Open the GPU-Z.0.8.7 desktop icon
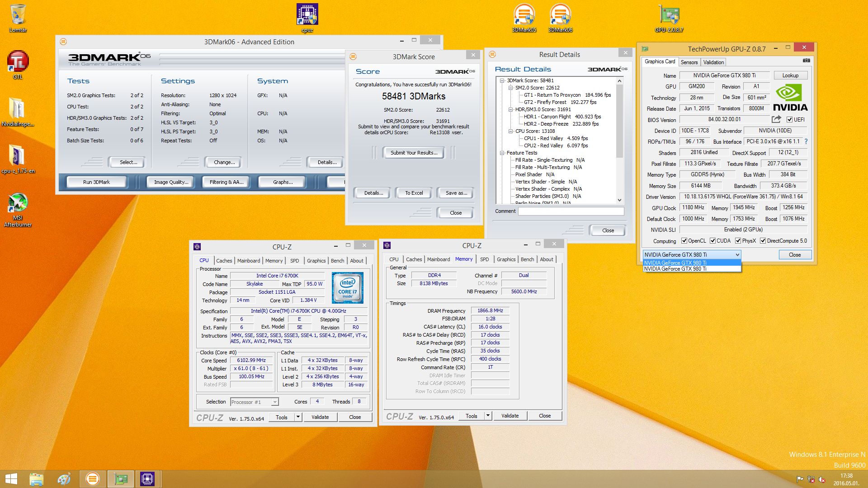 coord(669,18)
